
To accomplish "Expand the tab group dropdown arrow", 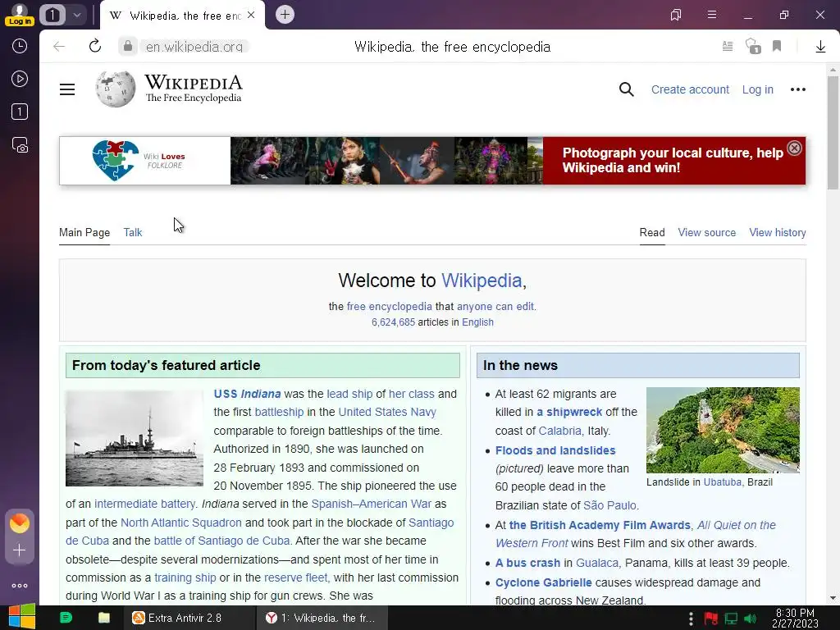I will pyautogui.click(x=77, y=15).
